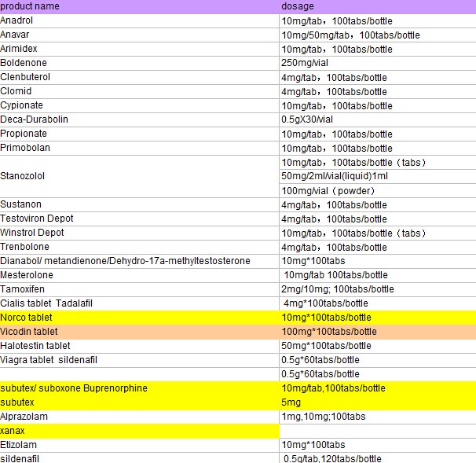
Task: Click the '4mg*100tabs/bottle' Cialis dosage
Action: (378, 303)
